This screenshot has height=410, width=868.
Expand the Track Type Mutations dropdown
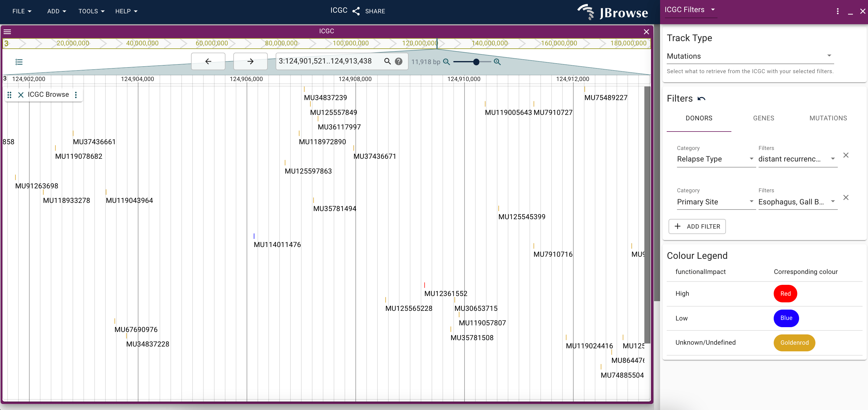750,56
